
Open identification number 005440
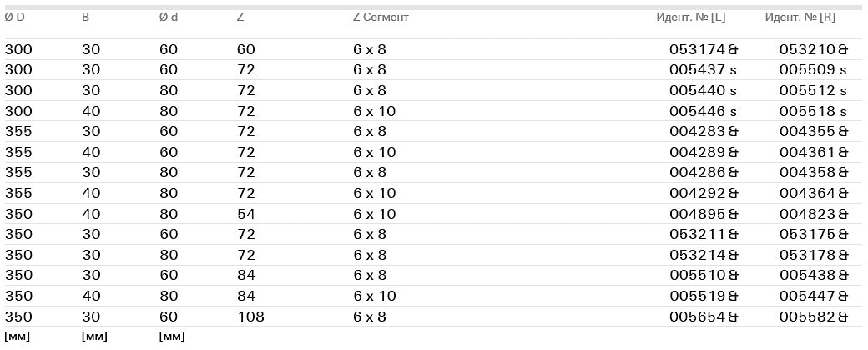698,91
